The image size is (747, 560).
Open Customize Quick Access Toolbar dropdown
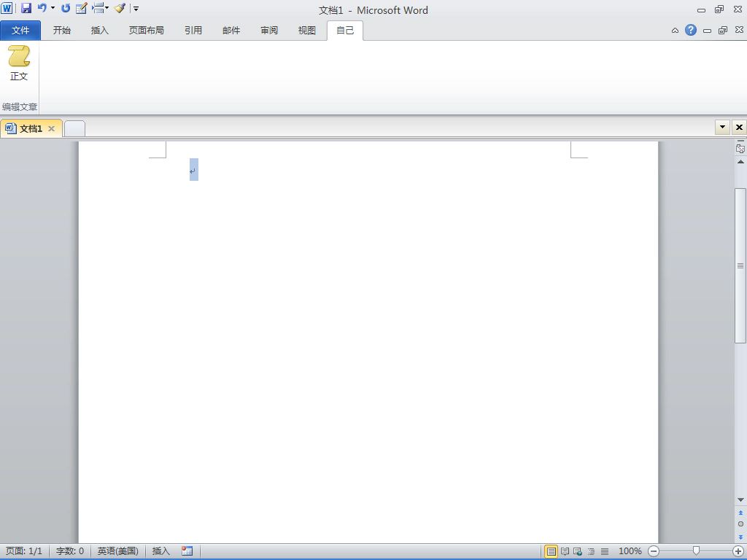point(136,9)
